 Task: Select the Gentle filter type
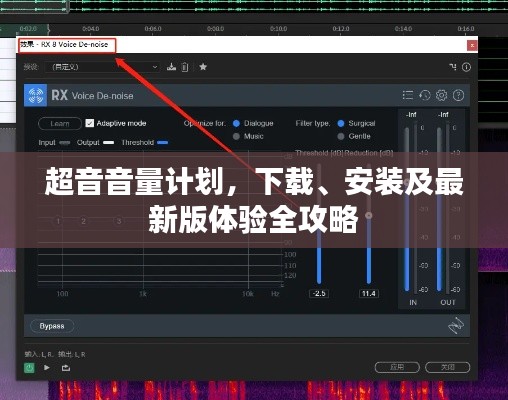coord(341,136)
